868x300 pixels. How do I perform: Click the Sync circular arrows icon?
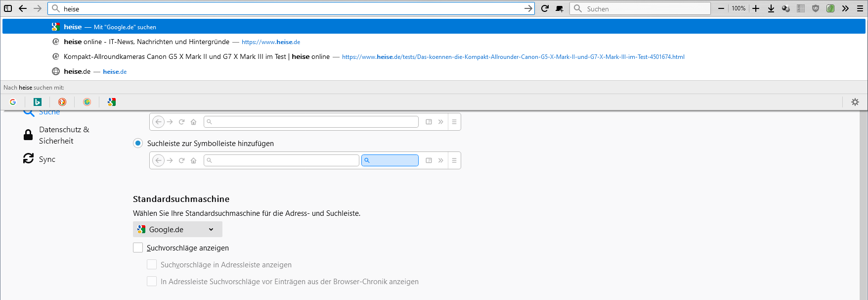pos(29,158)
